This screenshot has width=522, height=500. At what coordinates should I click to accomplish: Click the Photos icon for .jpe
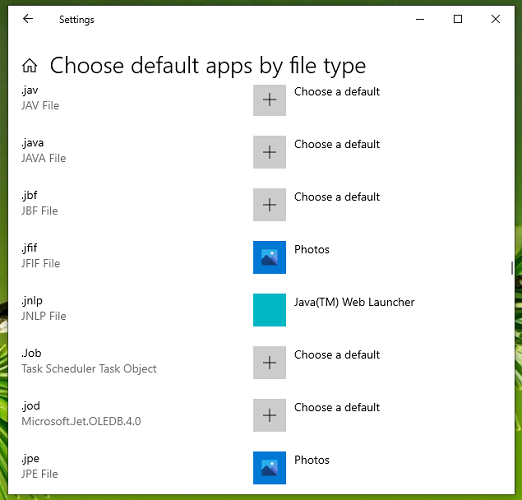pyautogui.click(x=269, y=468)
